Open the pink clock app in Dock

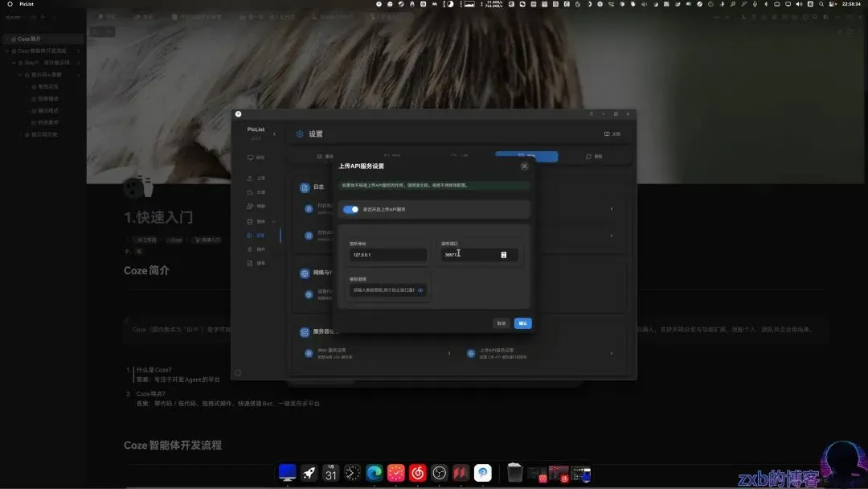(395, 473)
